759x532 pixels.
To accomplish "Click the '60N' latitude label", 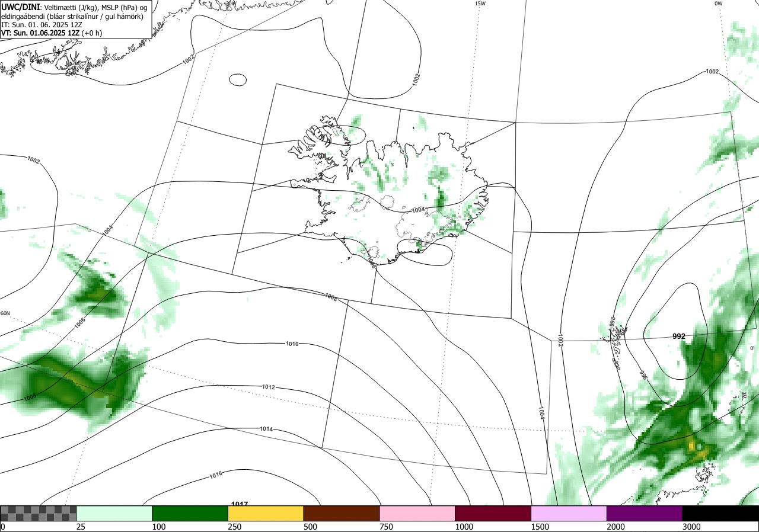I will 5,313.
